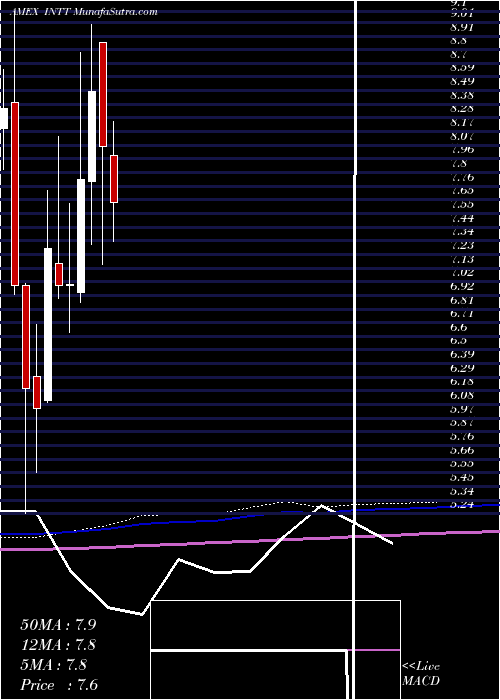Click the 5.66 price axis label
This screenshot has height=700, width=500.
pyautogui.click(x=462, y=450)
